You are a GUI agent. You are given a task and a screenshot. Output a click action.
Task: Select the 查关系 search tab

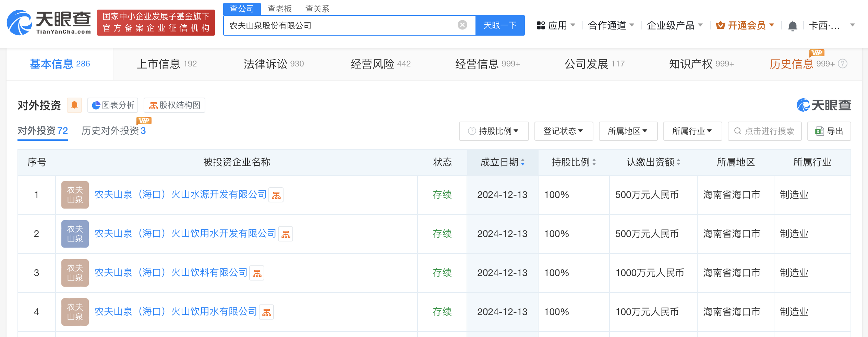(317, 9)
